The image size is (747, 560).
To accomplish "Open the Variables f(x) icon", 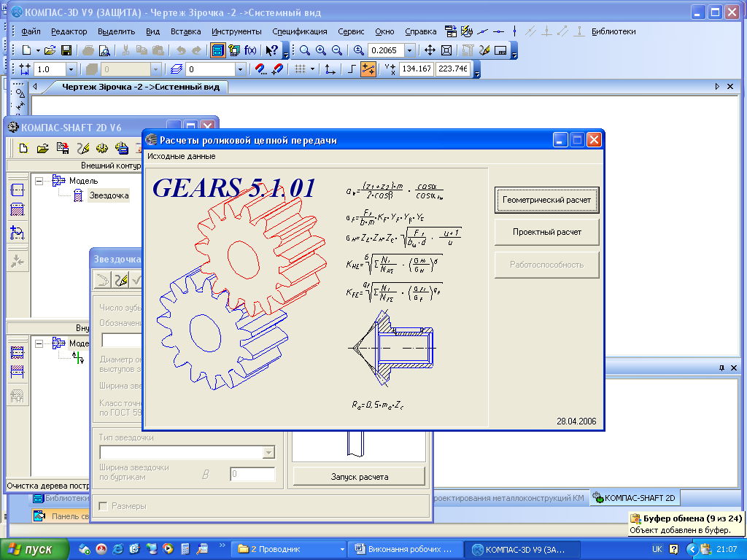I will 250,50.
